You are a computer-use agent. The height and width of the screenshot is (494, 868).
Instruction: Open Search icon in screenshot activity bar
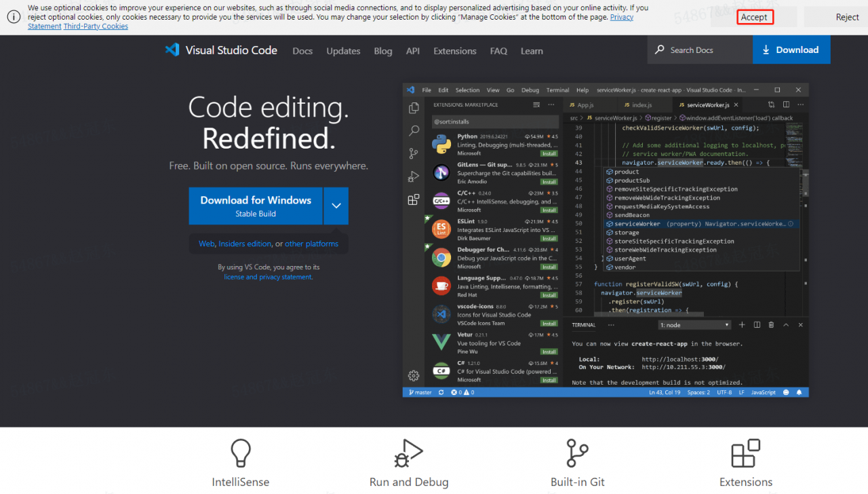(414, 130)
